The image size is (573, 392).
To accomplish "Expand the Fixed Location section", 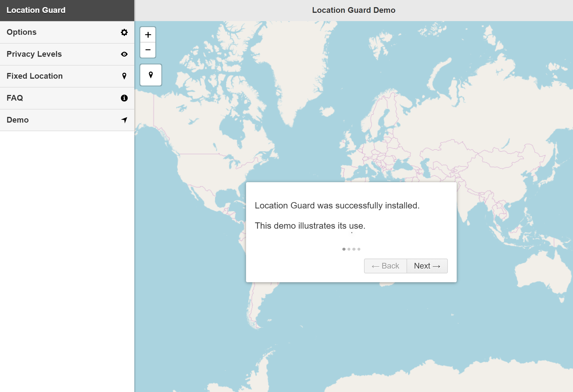I will [x=67, y=76].
